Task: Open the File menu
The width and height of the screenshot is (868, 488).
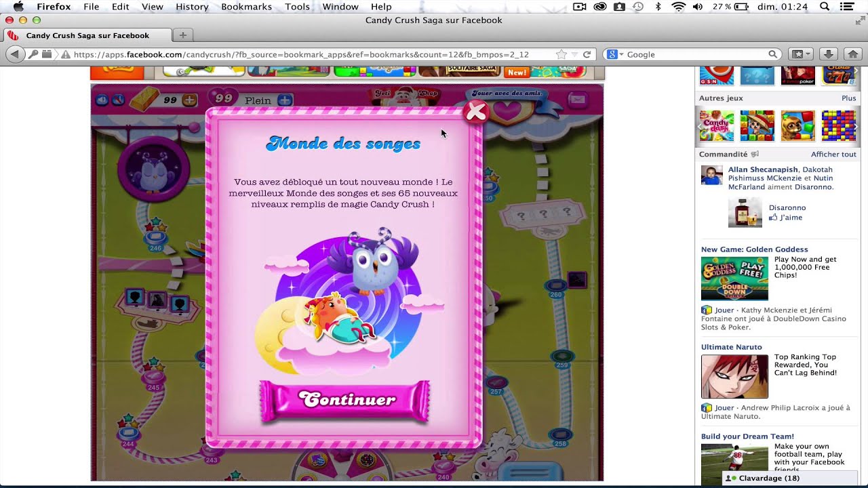Action: (91, 7)
